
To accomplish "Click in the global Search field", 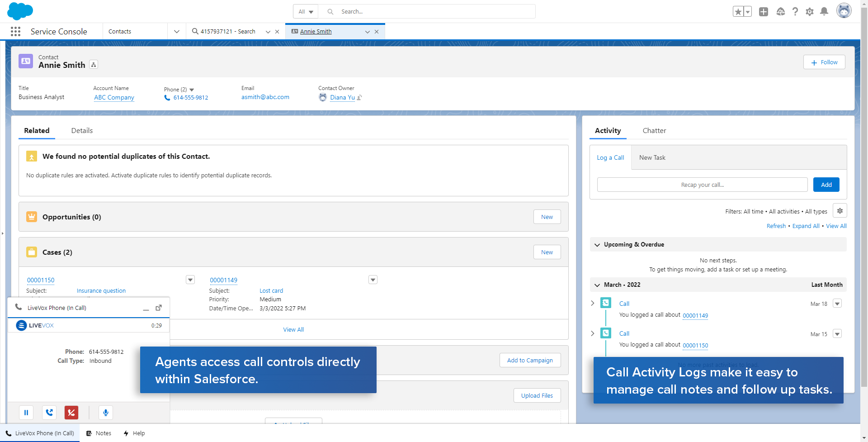I will tap(427, 12).
